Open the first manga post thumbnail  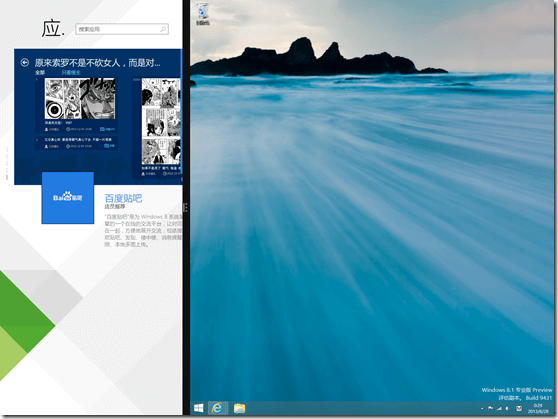coord(80,99)
